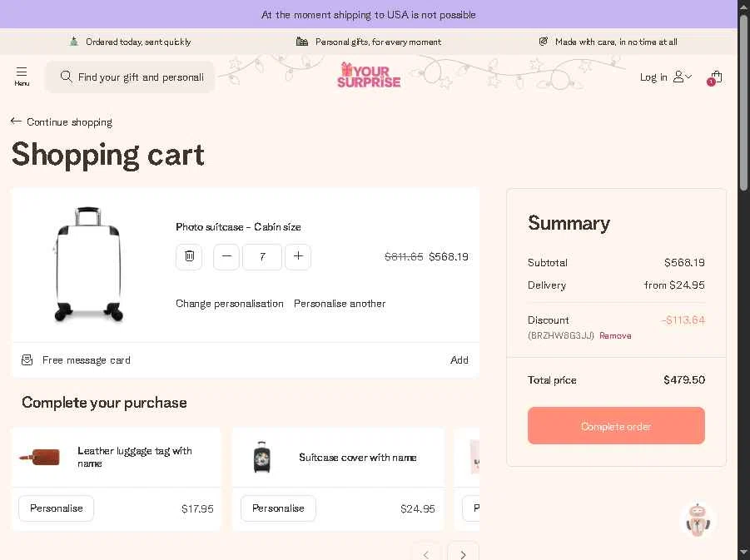Add a free message card
This screenshot has width=750, height=560.
(x=459, y=360)
